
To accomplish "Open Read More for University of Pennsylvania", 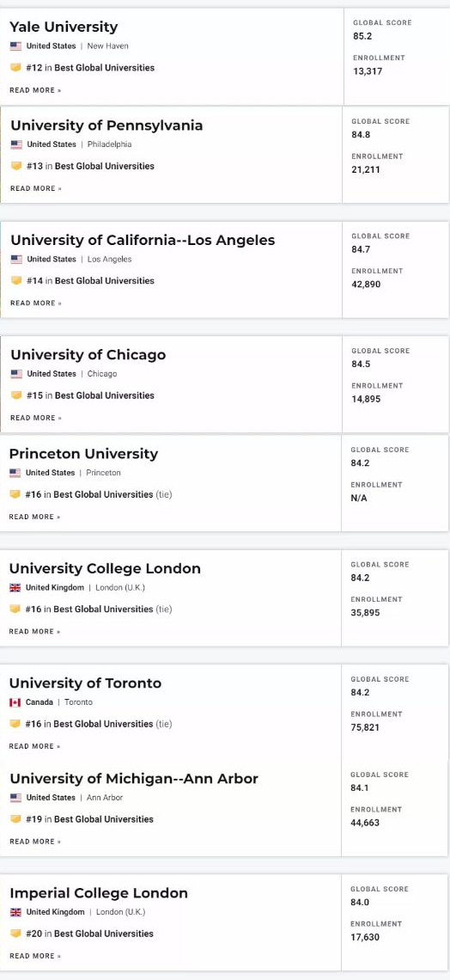I will (x=35, y=188).
